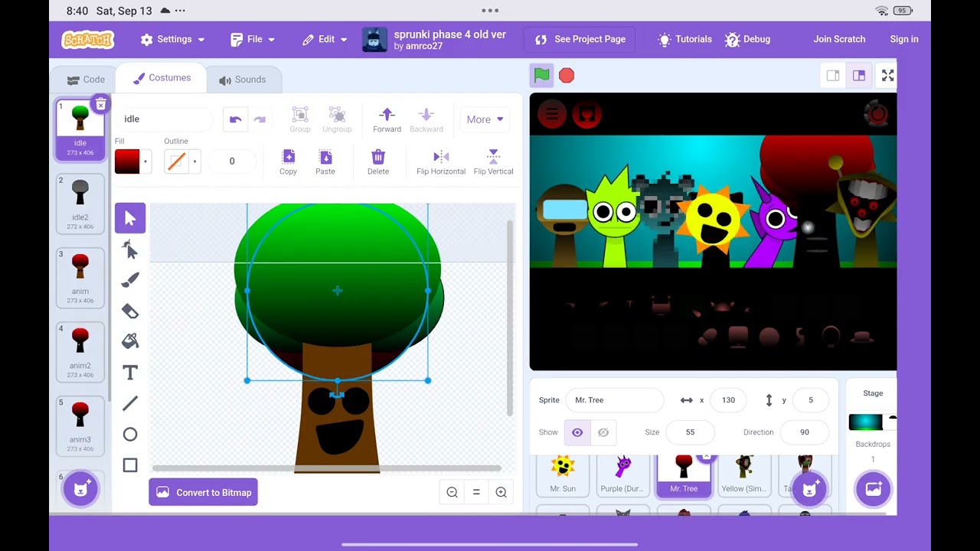980x551 pixels.
Task: Click the Scratch logo
Action: (x=88, y=39)
